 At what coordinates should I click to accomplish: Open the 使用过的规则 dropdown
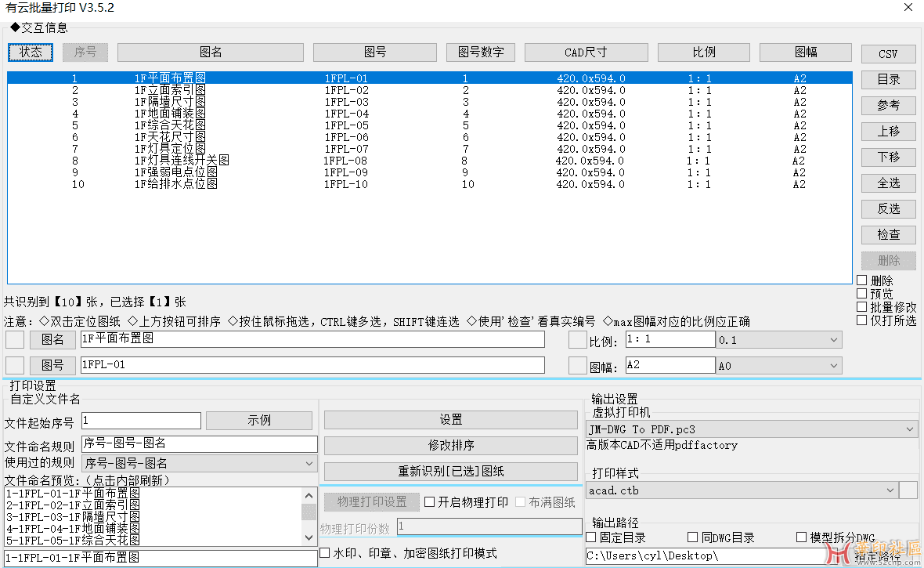200,464
